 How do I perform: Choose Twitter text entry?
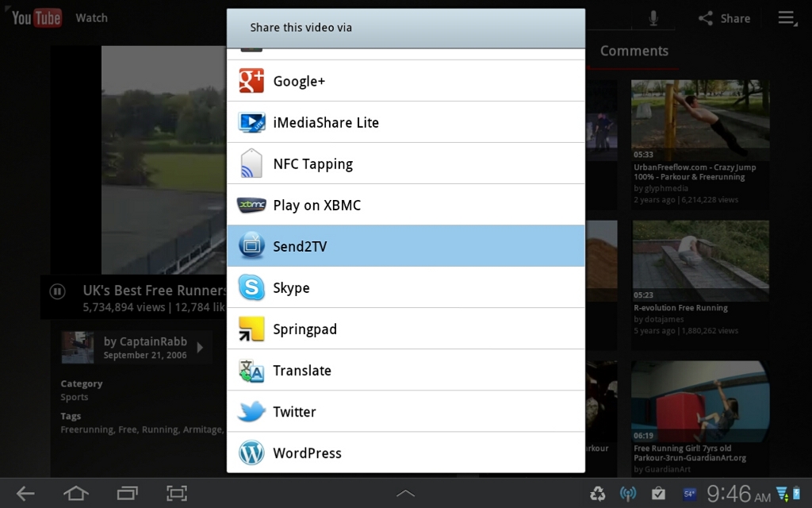tap(294, 412)
